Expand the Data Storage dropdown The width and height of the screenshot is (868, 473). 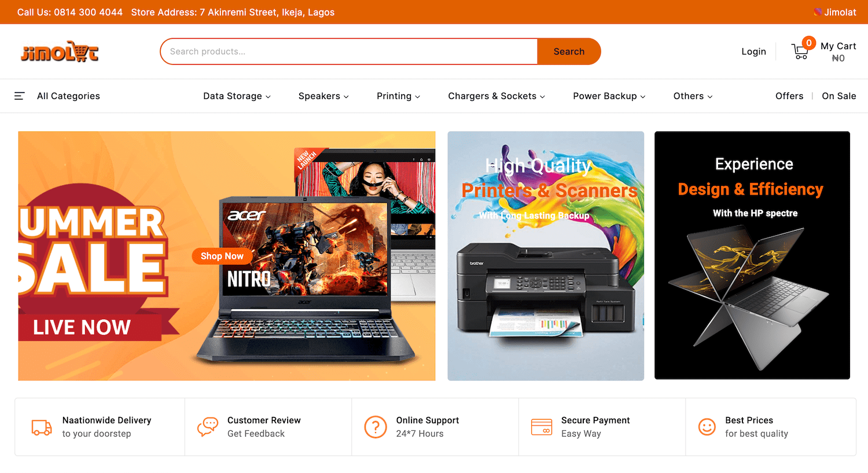pos(237,96)
